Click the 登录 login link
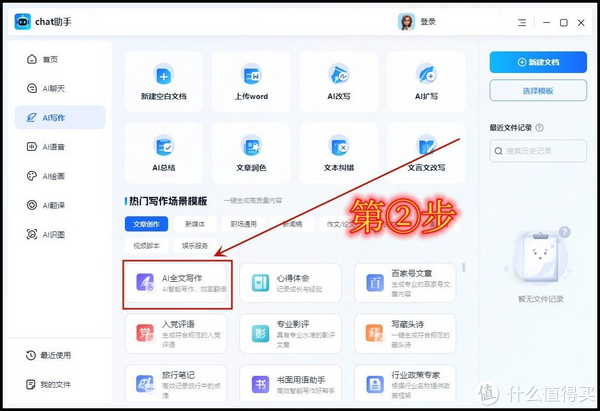The width and height of the screenshot is (600, 411). click(428, 21)
